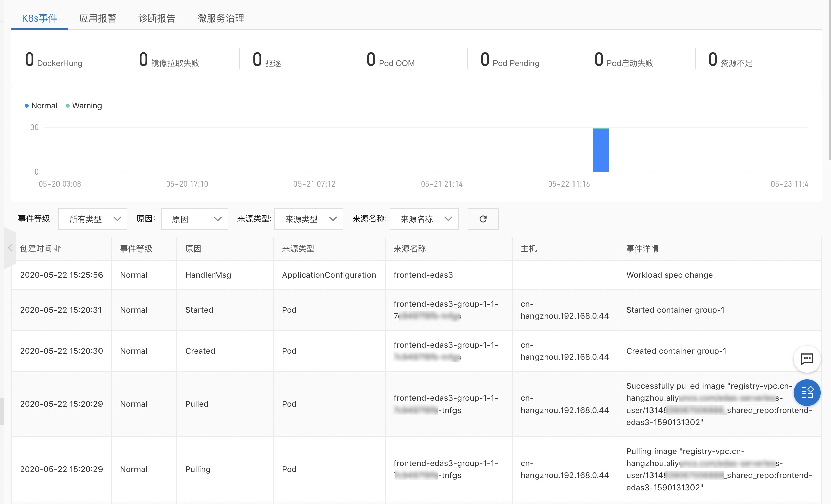This screenshot has height=504, width=831.
Task: Switch to the K8s事件 tab
Action: [39, 18]
